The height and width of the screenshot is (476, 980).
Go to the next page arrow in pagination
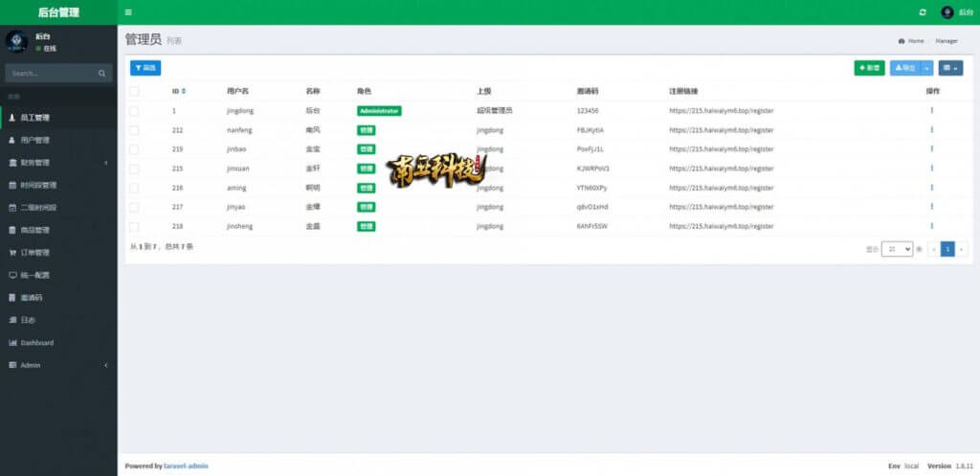tap(961, 249)
